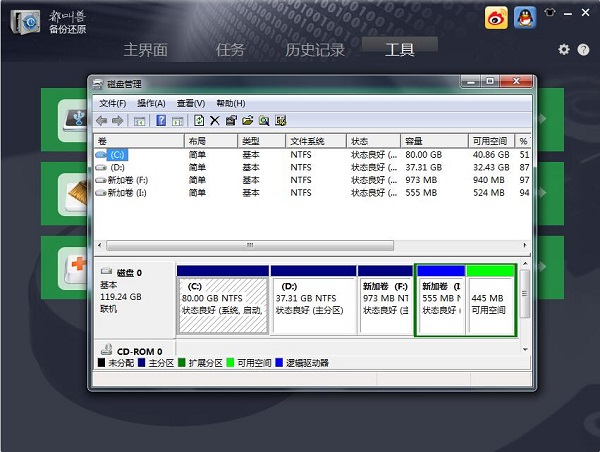Select the (C:) 80.00 GB partition block

(x=223, y=300)
